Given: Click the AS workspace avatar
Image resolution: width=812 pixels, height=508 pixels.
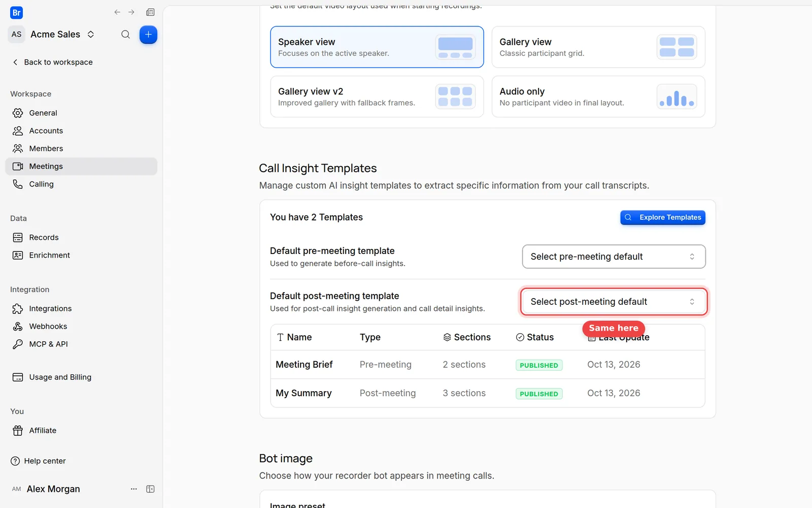Looking at the screenshot, I should point(16,35).
